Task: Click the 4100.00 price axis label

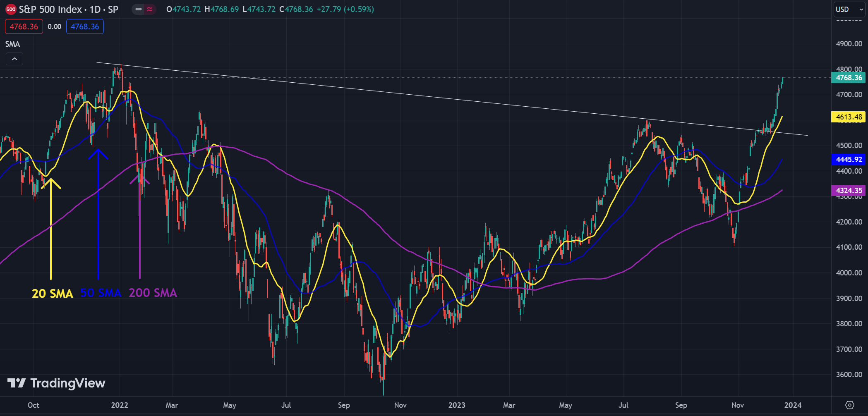Action: (x=849, y=247)
